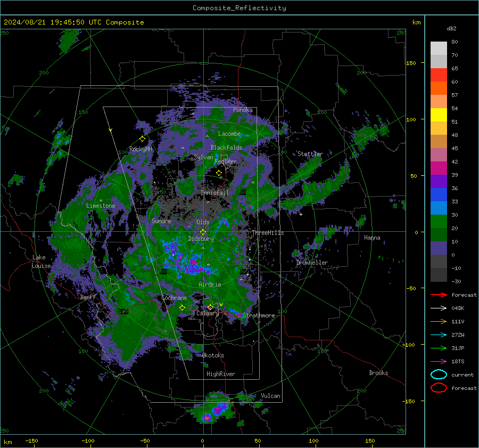Click the Stettler city label
The image size is (479, 448).
coord(310,154)
